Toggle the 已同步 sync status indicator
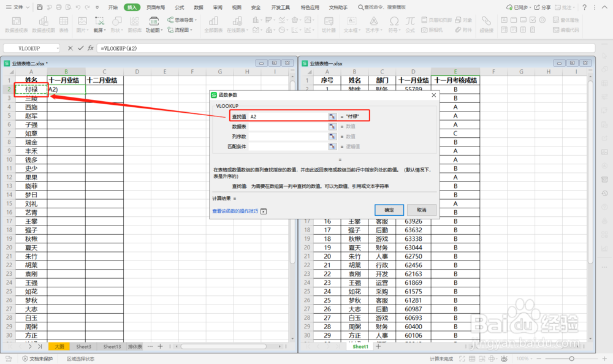The width and height of the screenshot is (613, 364). [518, 7]
